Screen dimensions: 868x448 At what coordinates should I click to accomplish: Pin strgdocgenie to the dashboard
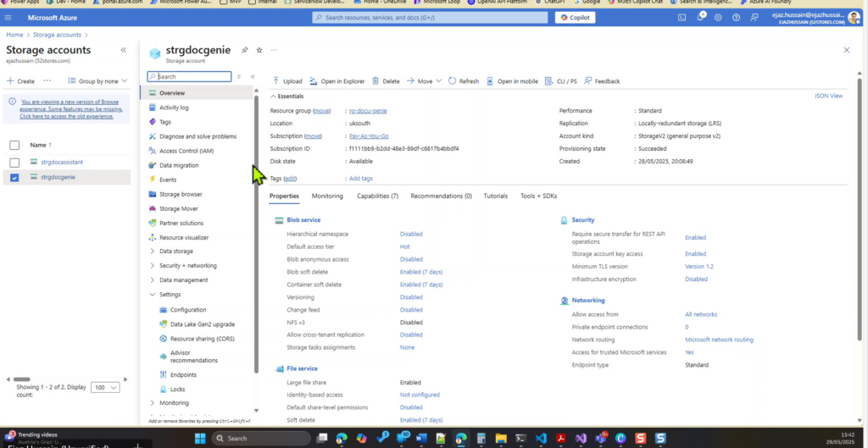[x=244, y=50]
